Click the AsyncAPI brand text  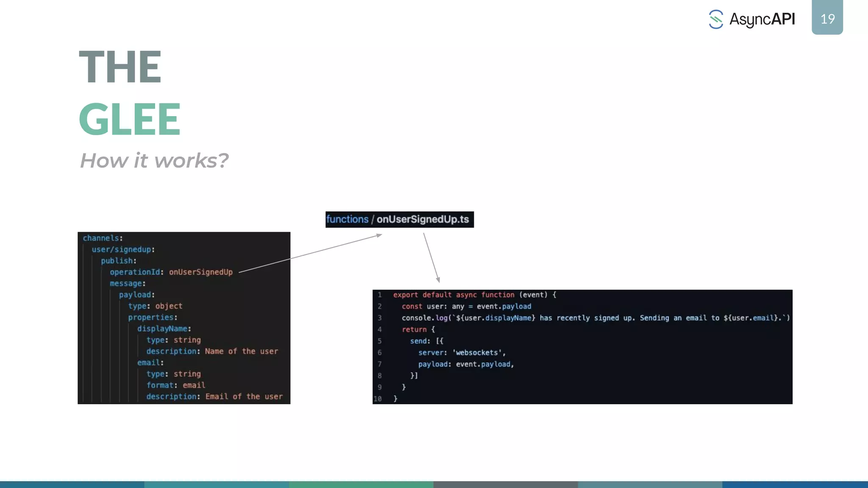pos(762,19)
